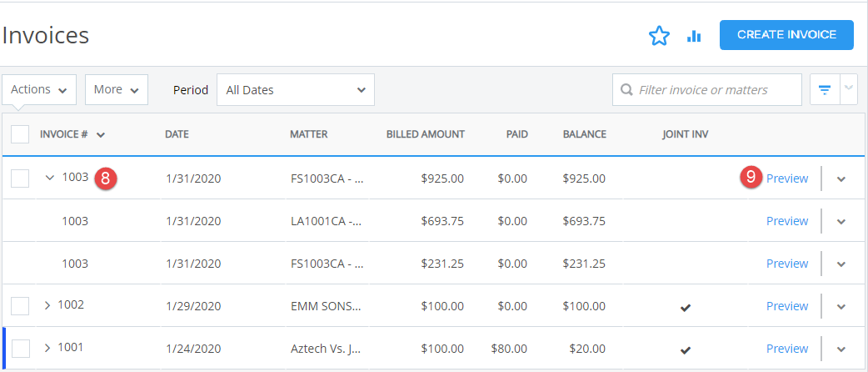Sort by Invoice # column arrow

(100, 135)
